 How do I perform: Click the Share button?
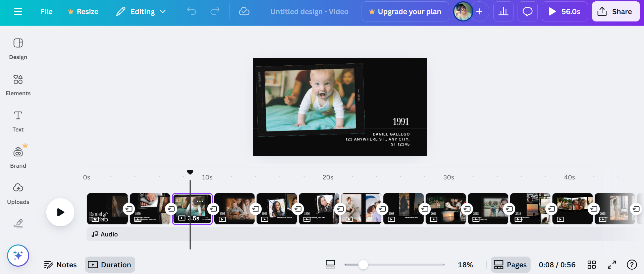(616, 12)
